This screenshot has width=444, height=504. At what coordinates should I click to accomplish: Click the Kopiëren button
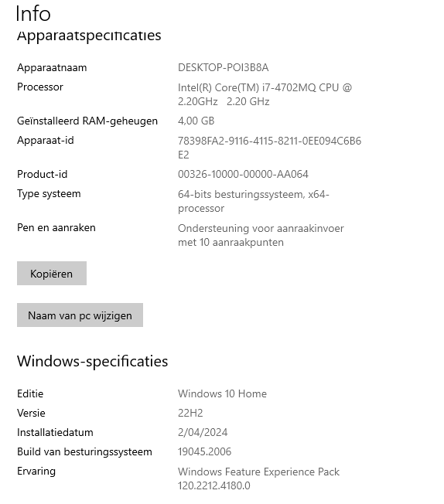point(52,273)
